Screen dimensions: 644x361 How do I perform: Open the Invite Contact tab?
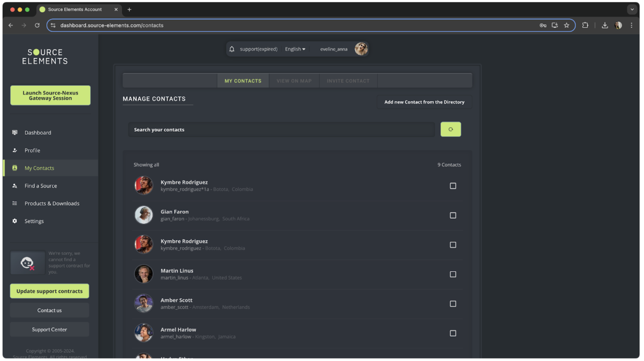(348, 81)
